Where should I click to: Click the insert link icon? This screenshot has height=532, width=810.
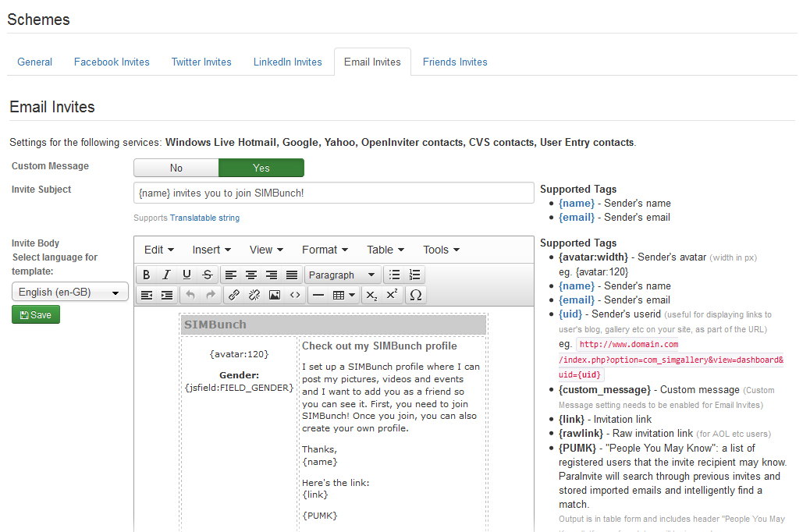(x=233, y=295)
